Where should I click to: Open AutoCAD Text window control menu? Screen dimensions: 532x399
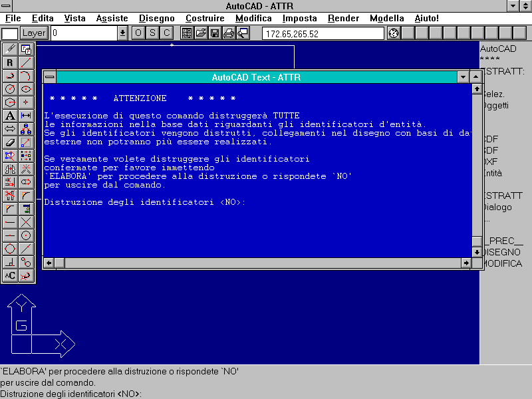pyautogui.click(x=49, y=77)
